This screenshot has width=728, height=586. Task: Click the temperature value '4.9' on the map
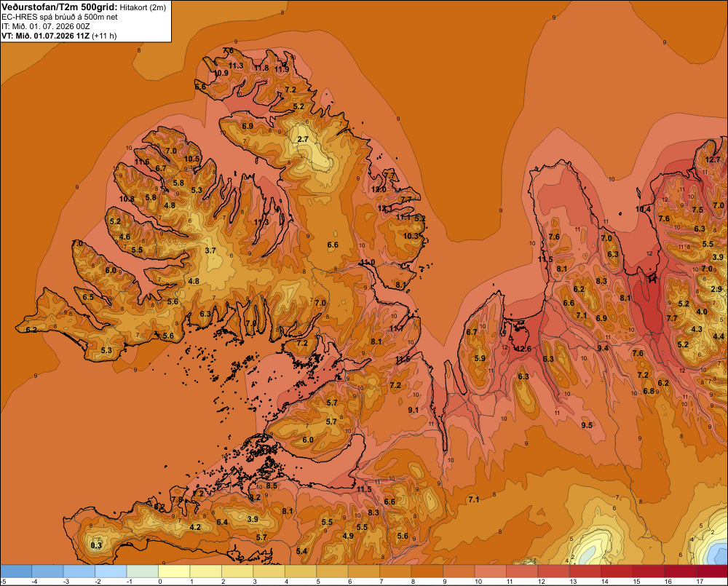348,536
